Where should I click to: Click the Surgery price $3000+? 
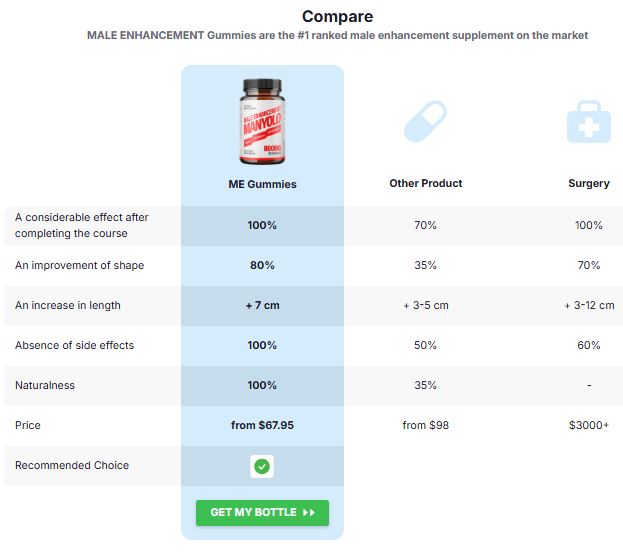[588, 425]
